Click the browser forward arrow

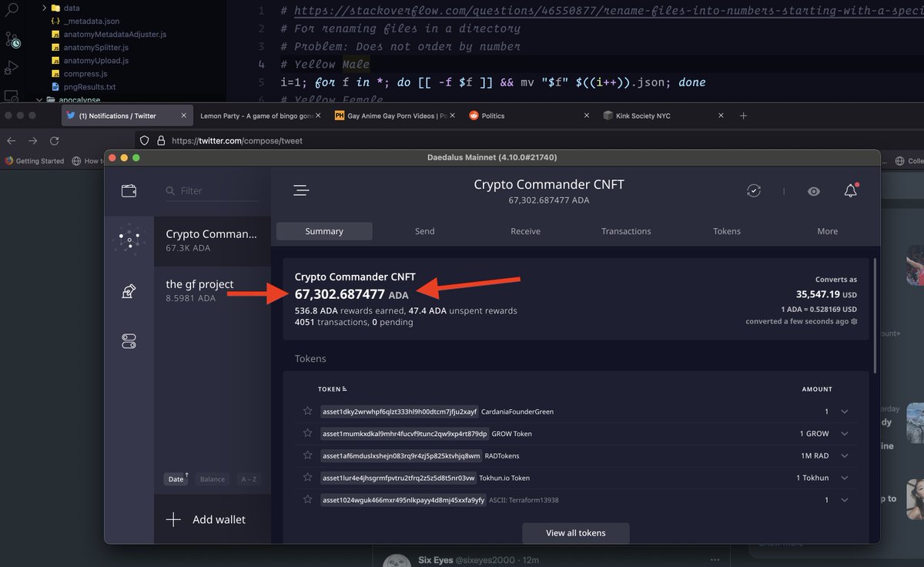pos(32,141)
